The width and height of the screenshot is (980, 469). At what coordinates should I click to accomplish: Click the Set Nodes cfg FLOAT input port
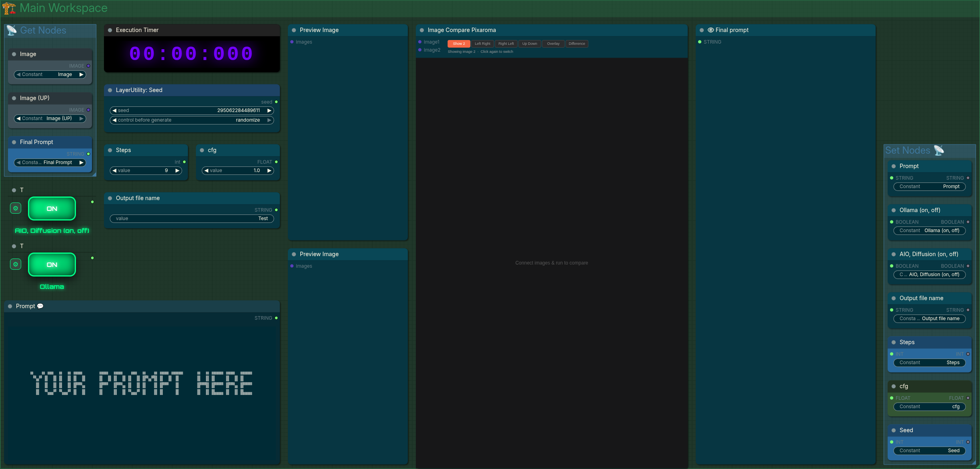[892, 398]
